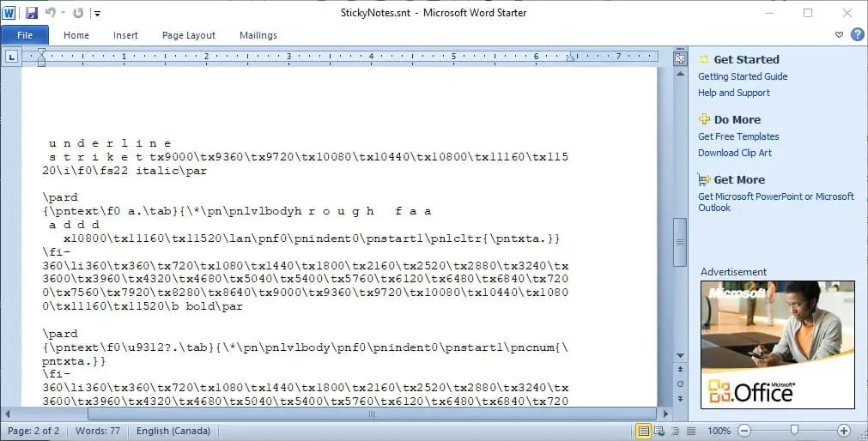Image resolution: width=868 pixels, height=441 pixels.
Task: Click Get Microsoft PowerPoint or Outlook link
Action: (x=775, y=202)
